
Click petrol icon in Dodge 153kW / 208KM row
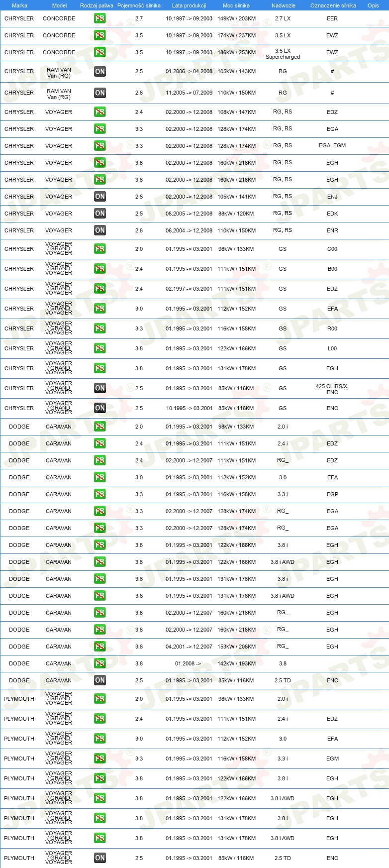tap(100, 647)
